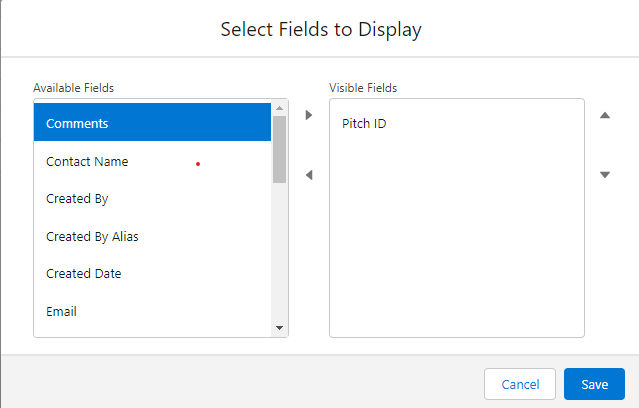
Task: Cancel the field selection dialog
Action: point(520,384)
